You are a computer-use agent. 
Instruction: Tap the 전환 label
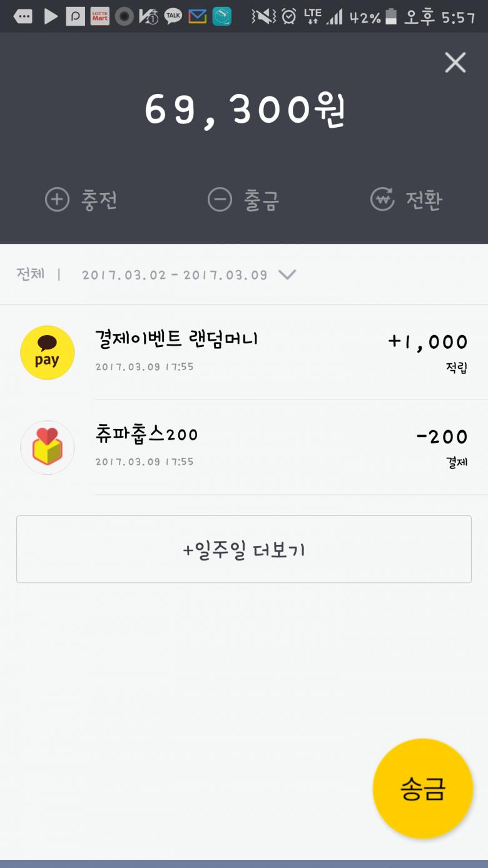424,200
